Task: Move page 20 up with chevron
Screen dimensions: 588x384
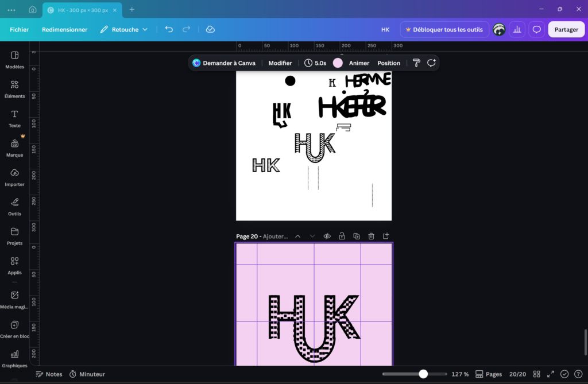Action: 298,236
